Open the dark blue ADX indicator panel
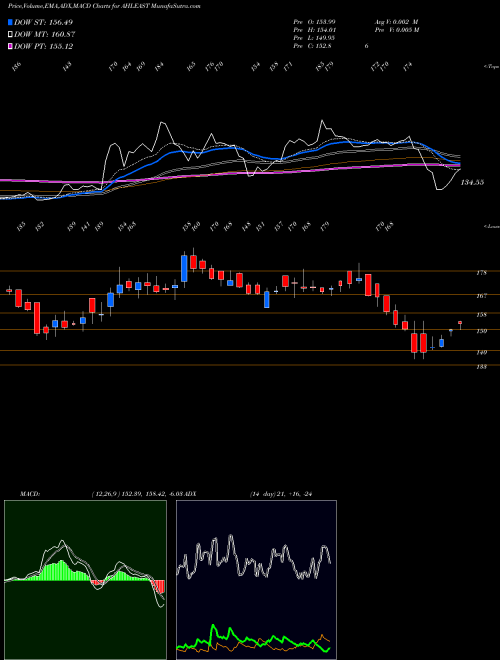 point(256,580)
